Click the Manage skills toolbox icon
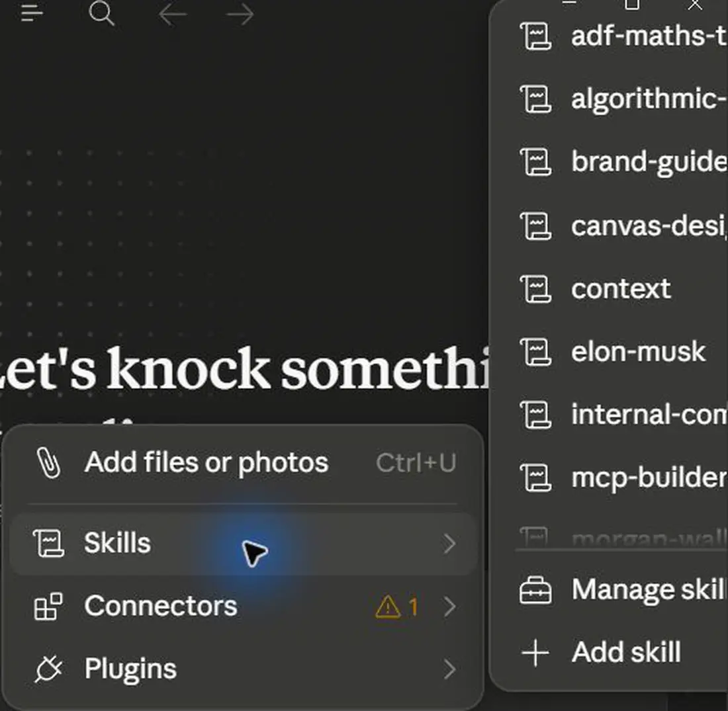The image size is (728, 711). point(536,591)
